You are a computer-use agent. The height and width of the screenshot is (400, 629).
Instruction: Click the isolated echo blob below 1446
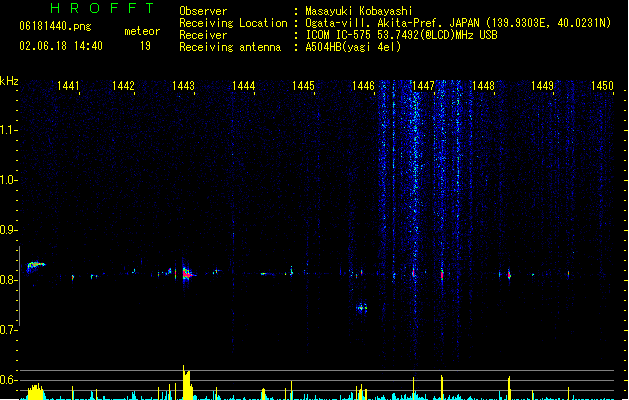coord(361,308)
